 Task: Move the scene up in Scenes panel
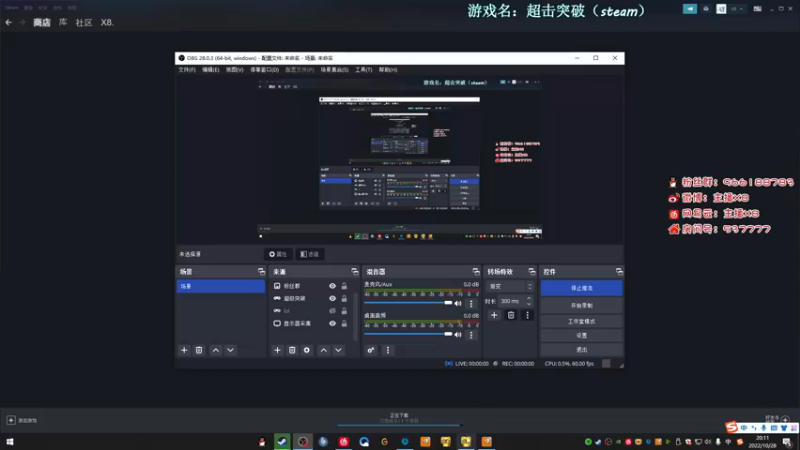click(216, 351)
